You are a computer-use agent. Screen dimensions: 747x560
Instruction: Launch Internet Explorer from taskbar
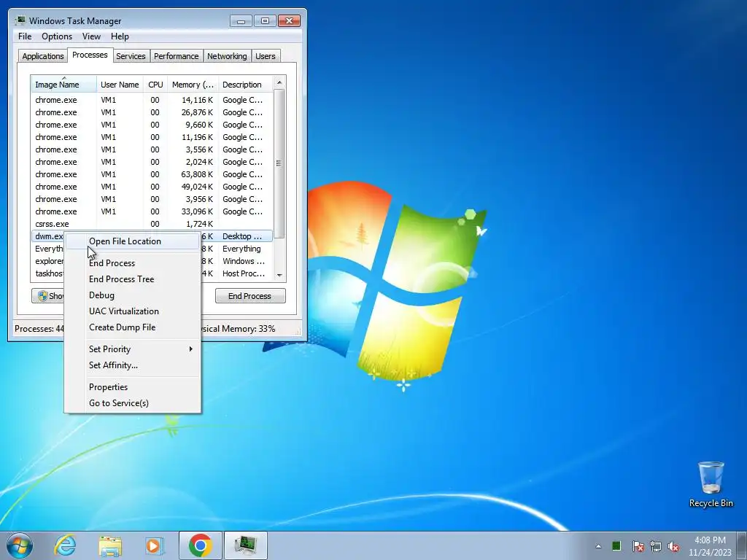[x=65, y=545]
